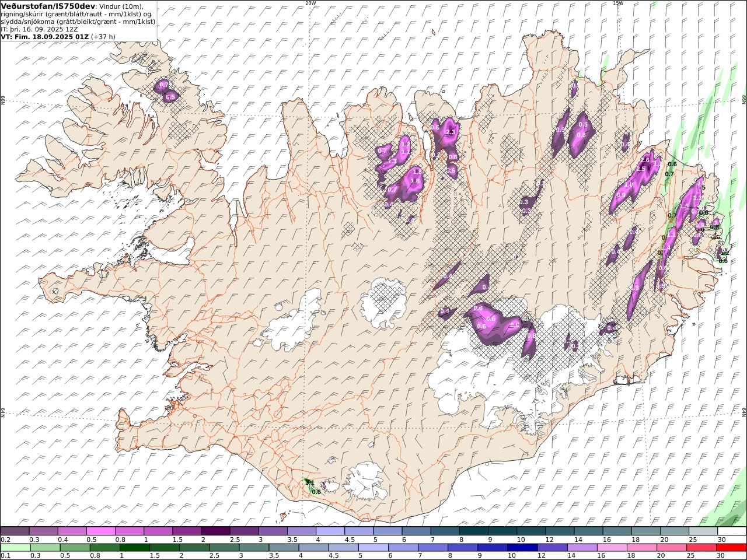The image size is (747, 560).
Task: Click the '2.6' snowfall value on the map
Action: [x=645, y=160]
